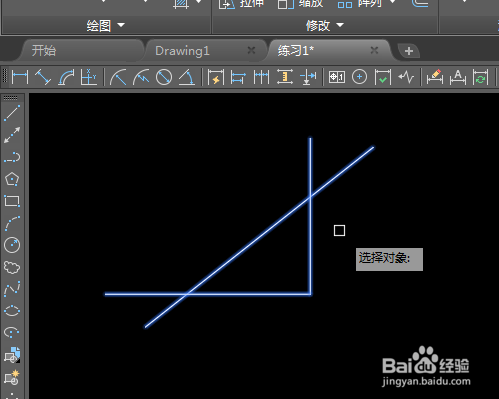Expand the 绘图 panel dropdown
This screenshot has height=399, width=499.
[121, 25]
